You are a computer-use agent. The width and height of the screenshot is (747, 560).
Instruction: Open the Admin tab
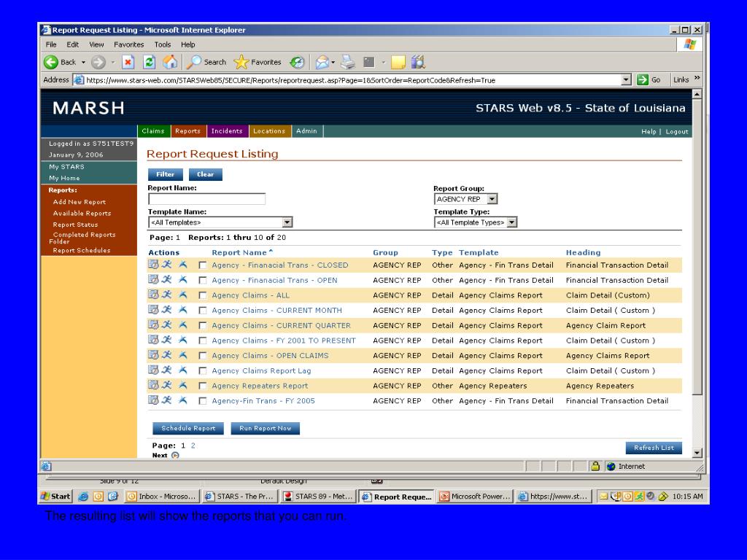coord(306,131)
